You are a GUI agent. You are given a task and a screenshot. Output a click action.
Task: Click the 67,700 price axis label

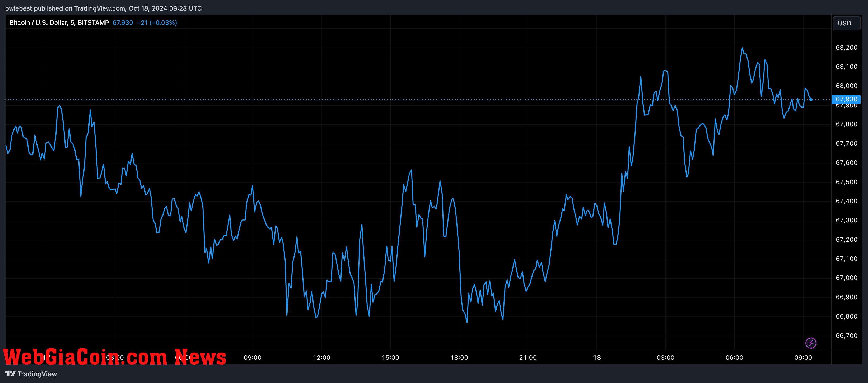click(846, 143)
